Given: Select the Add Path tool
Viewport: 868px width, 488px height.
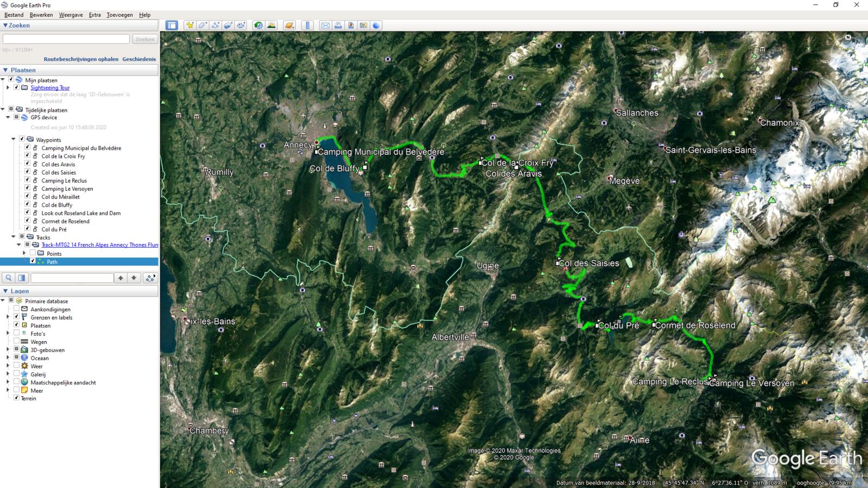Looking at the screenshot, I should click(215, 25).
